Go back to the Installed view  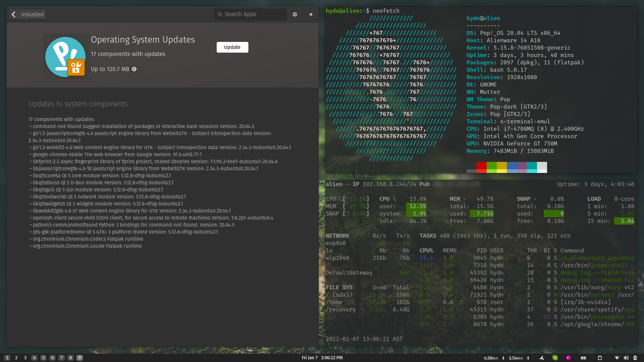(28, 14)
